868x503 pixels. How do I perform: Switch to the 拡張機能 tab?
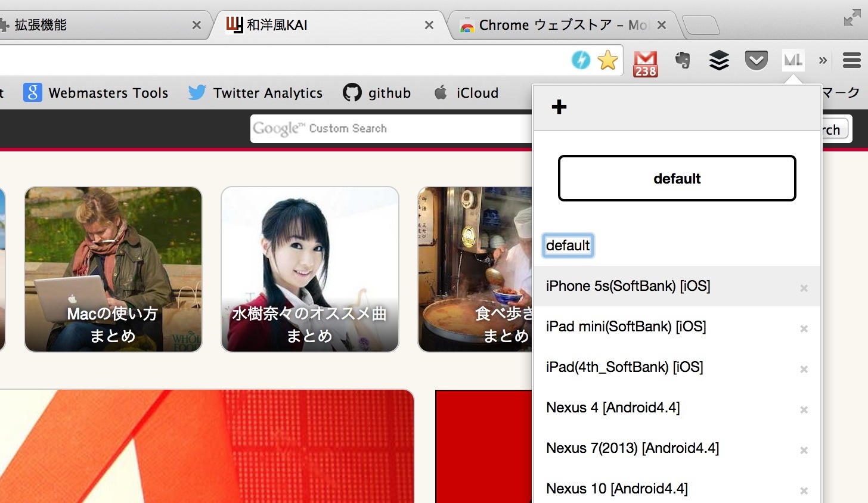[98, 25]
